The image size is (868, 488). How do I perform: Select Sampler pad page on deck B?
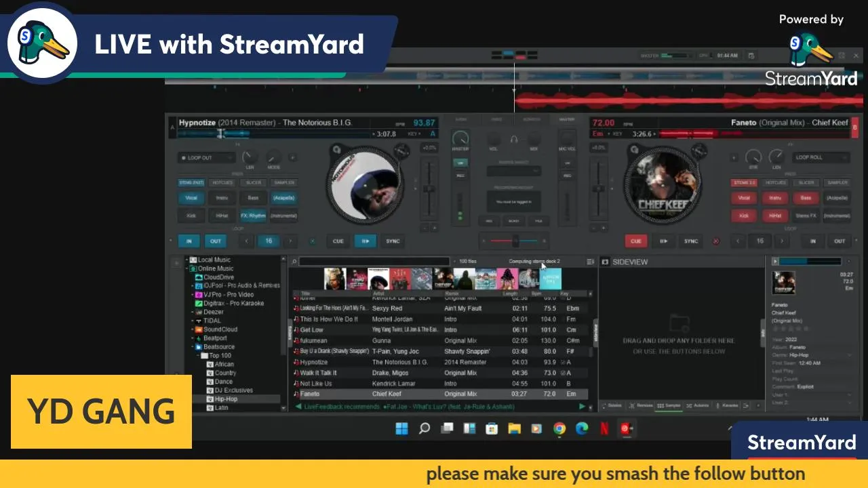(x=837, y=182)
